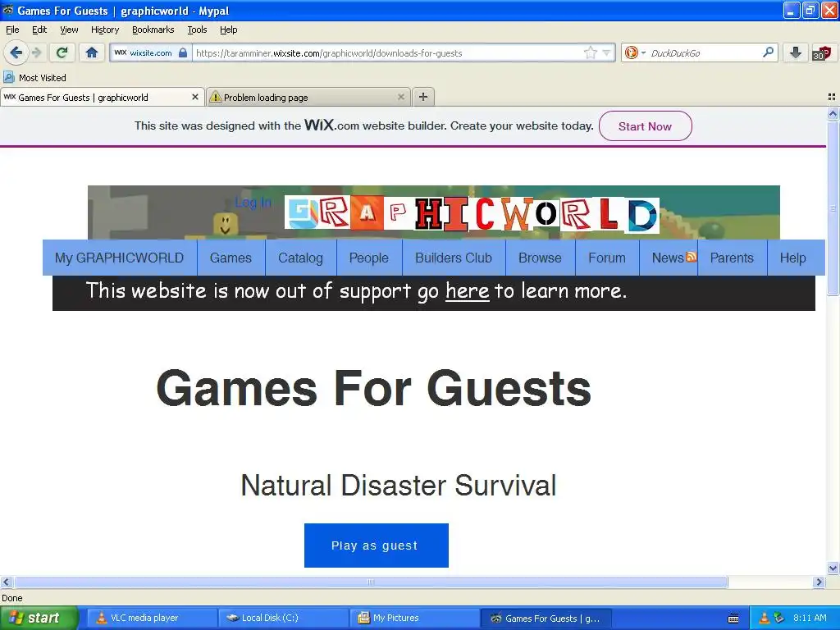Screen dimensions: 840x630
Task: Open the Parents nav item
Action: pyautogui.click(x=732, y=258)
